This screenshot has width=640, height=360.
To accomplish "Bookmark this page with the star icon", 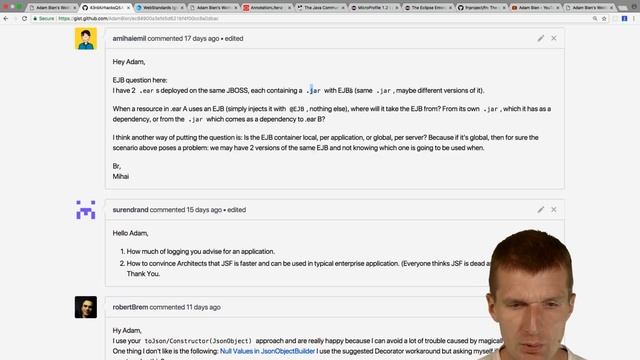I will [604, 18].
